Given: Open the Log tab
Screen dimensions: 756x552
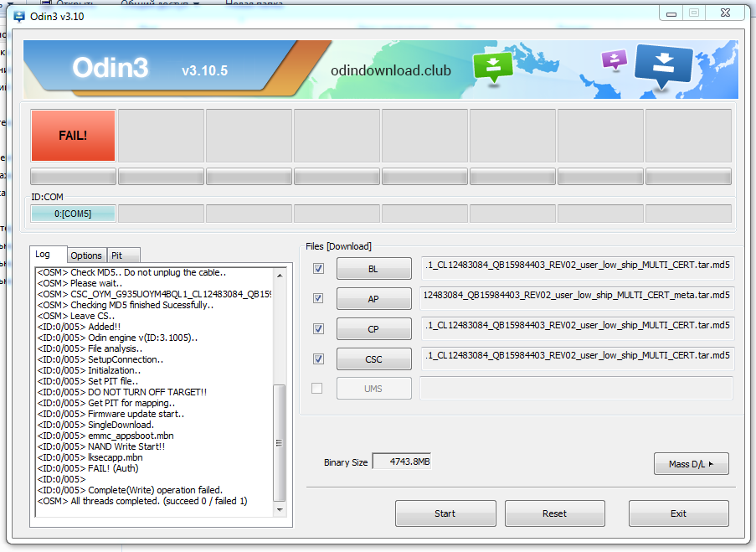Looking at the screenshot, I should pyautogui.click(x=48, y=255).
